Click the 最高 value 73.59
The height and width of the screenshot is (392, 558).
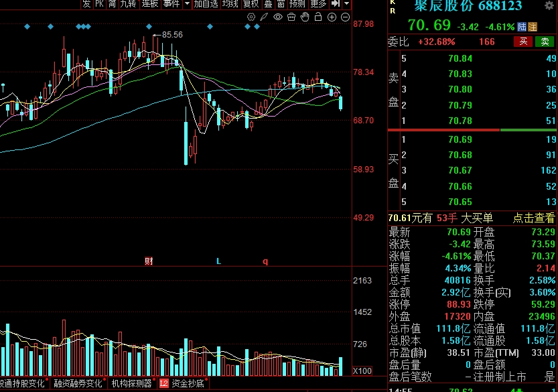tap(543, 244)
